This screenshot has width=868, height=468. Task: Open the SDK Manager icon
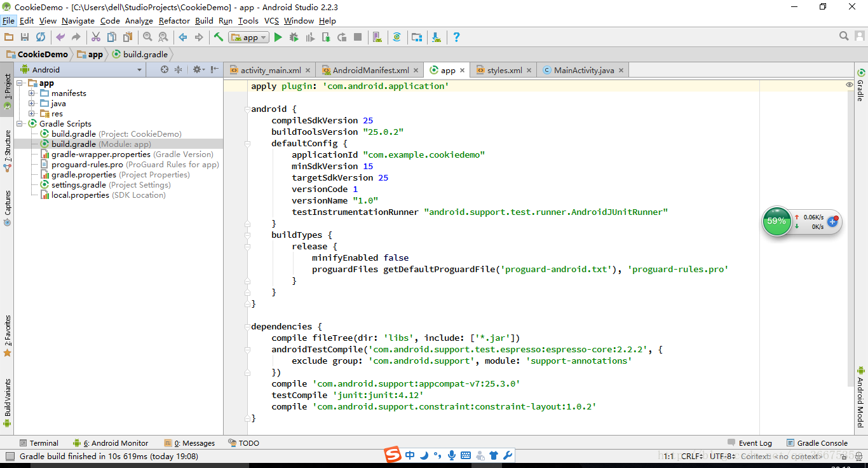click(436, 38)
